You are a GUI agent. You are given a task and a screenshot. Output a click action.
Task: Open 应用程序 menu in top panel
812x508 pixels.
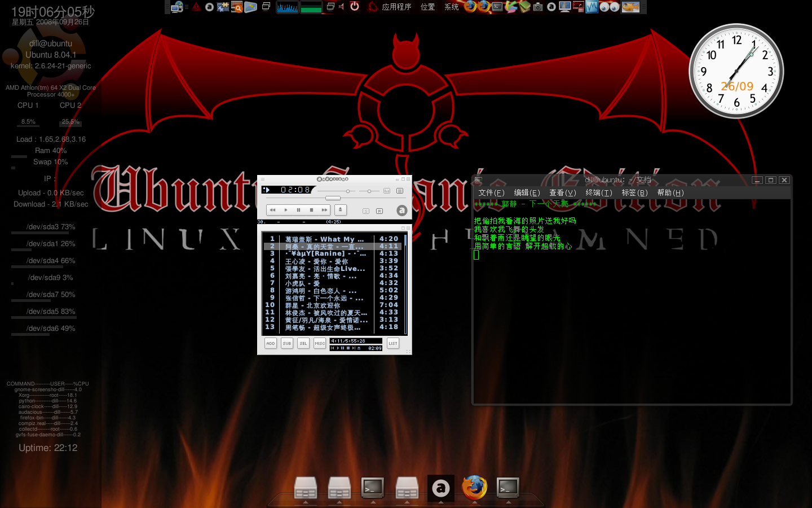[396, 7]
